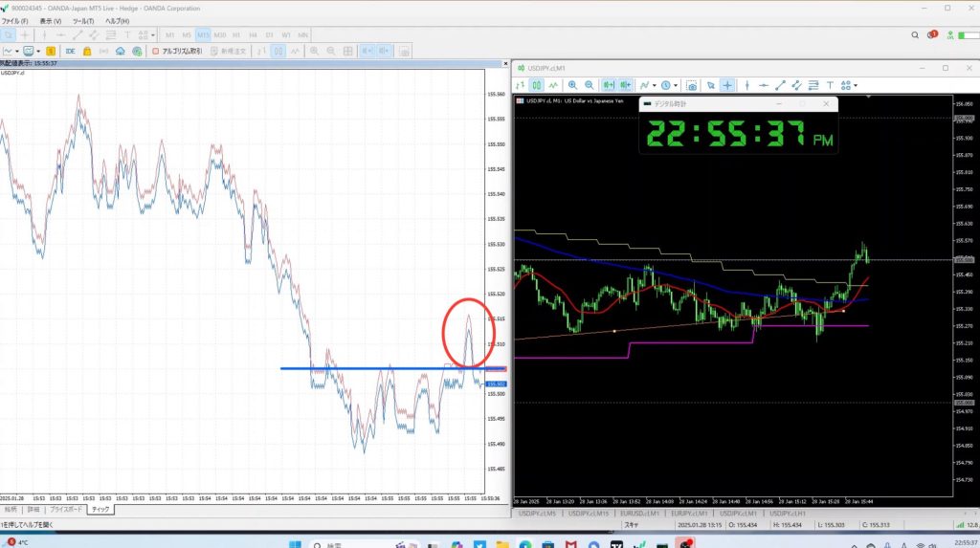Zoom out on the USDJPY M1 chart
Screen dimensions: 980x548
click(590, 85)
